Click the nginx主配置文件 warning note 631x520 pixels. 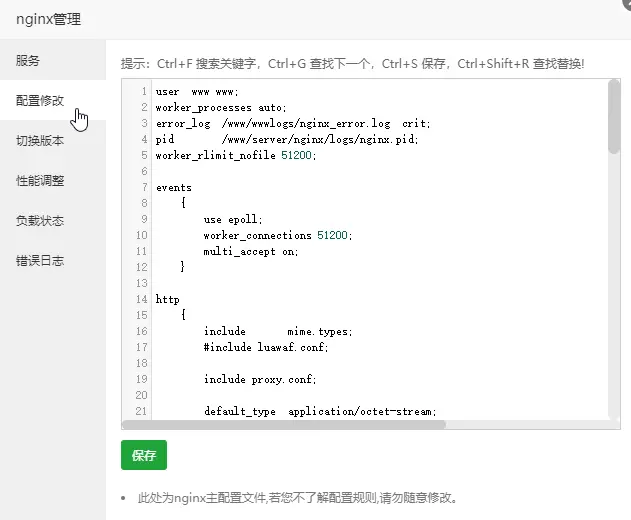298,498
